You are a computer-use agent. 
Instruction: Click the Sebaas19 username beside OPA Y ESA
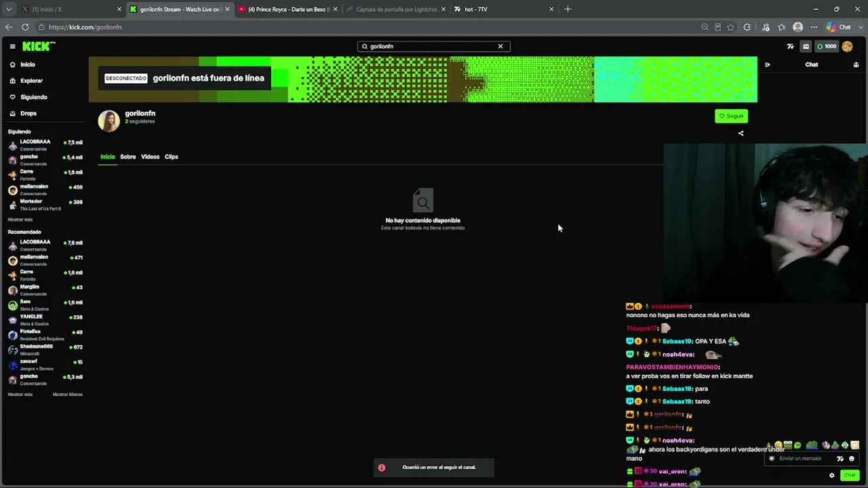(676, 341)
